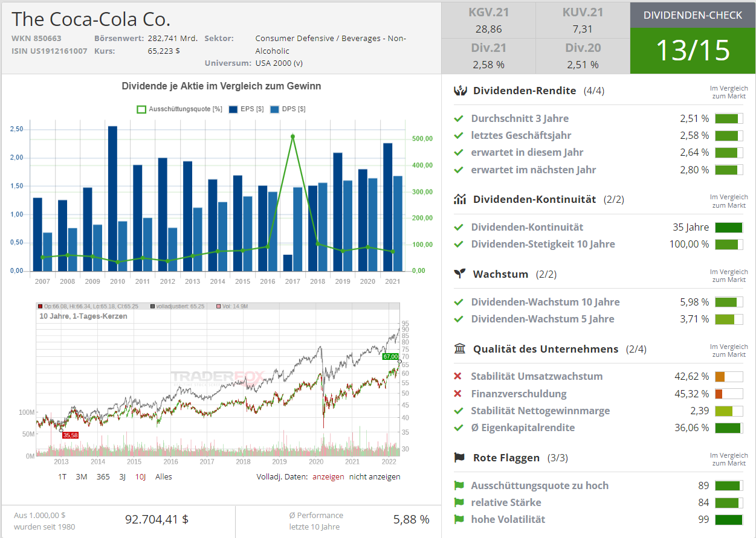Click the checkmark beside Dividenden-Wachstum 5 Jahre
This screenshot has height=538, width=756.
tap(459, 319)
